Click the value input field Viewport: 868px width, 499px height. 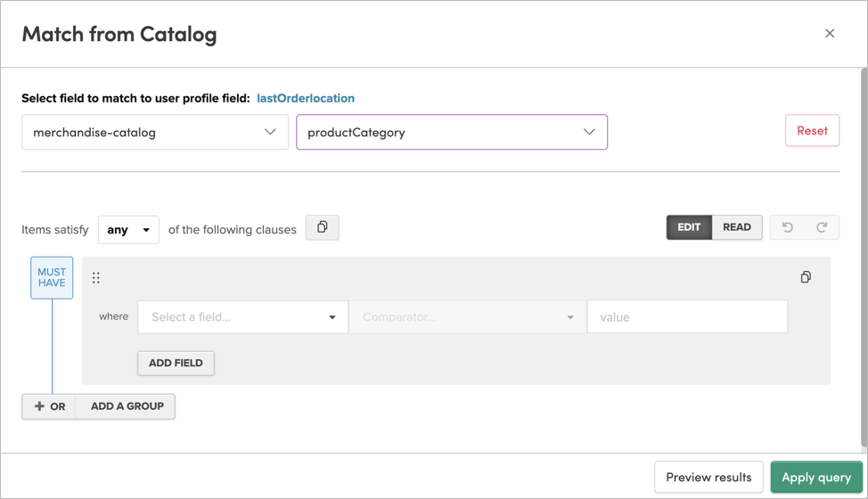point(687,317)
